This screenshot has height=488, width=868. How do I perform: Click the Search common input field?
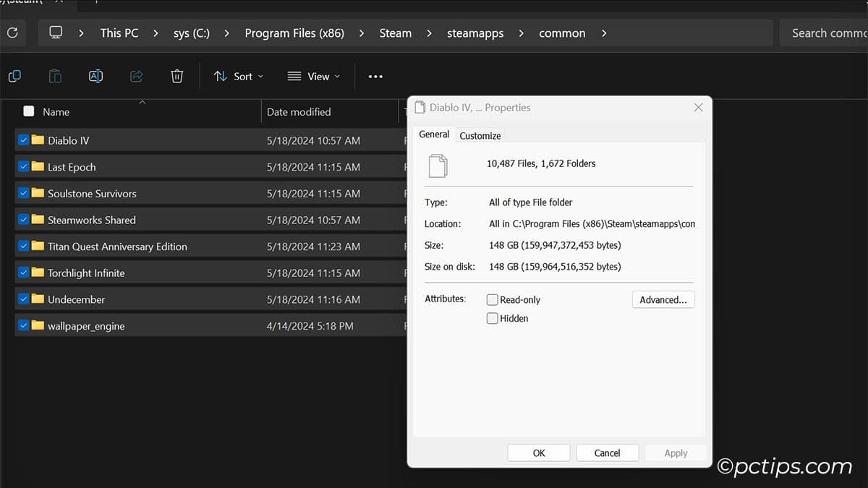[825, 33]
